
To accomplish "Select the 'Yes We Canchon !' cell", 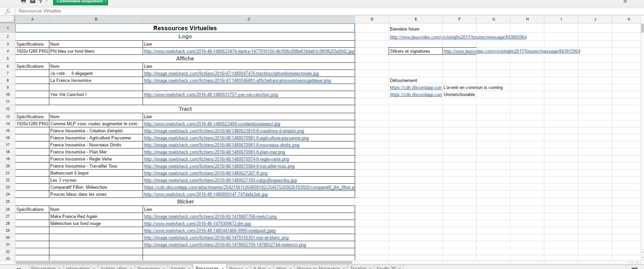I will click(96, 95).
